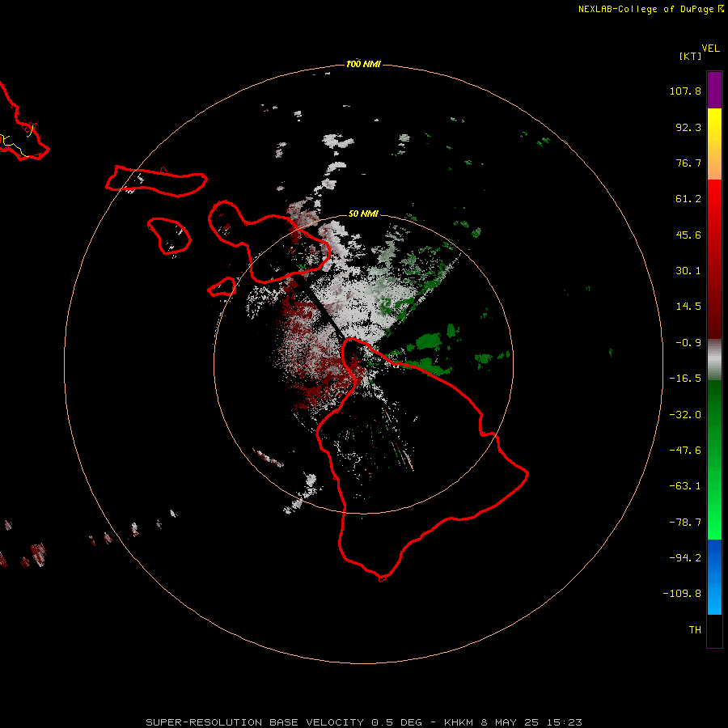Click the VEL legend title
Viewport: 728px width, 728px height.
point(710,49)
